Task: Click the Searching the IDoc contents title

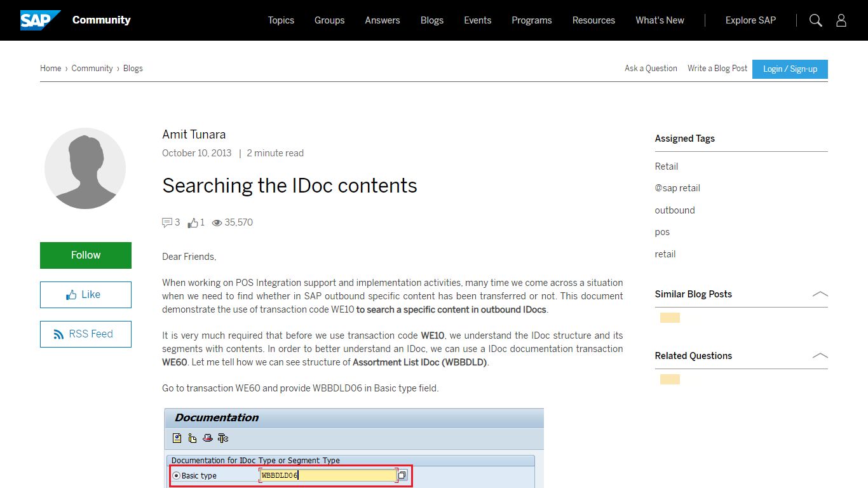Action: click(290, 186)
